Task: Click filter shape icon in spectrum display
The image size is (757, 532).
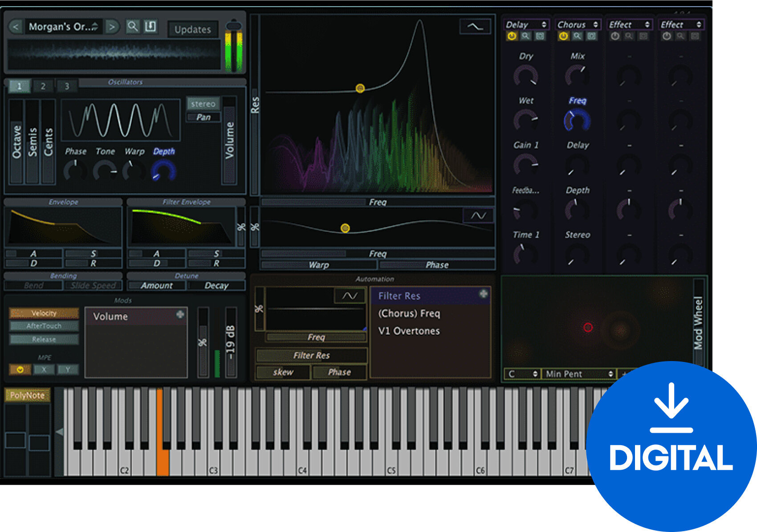Action: [475, 27]
